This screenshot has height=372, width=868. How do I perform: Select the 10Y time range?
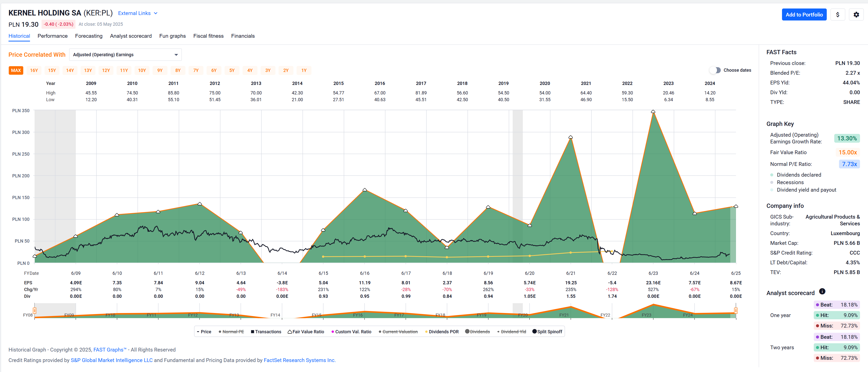click(142, 70)
